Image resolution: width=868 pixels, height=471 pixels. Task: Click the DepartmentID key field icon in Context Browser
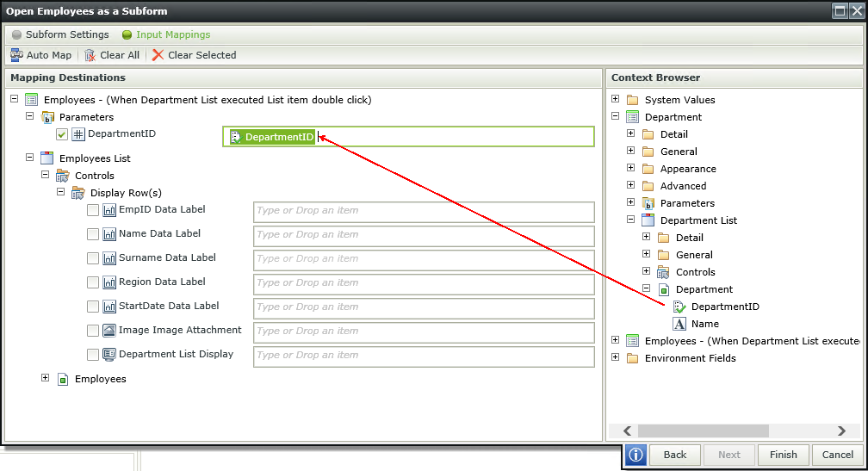pyautogui.click(x=679, y=307)
